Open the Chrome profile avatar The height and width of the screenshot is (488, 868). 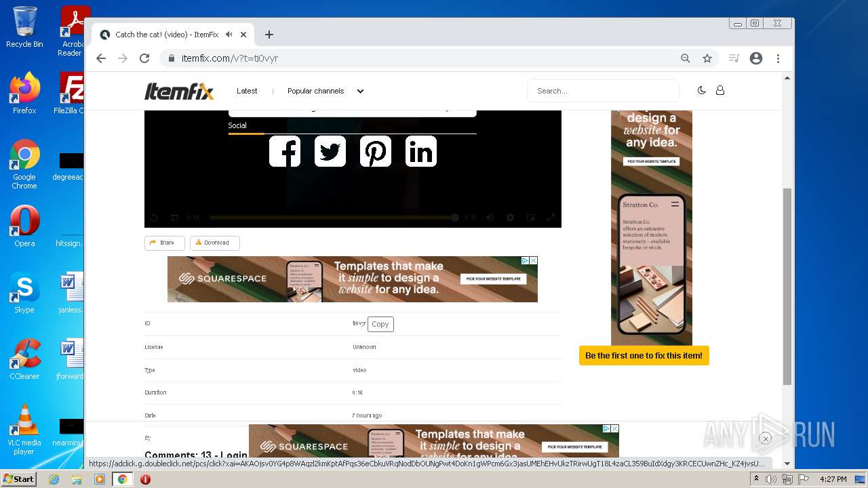(x=756, y=58)
